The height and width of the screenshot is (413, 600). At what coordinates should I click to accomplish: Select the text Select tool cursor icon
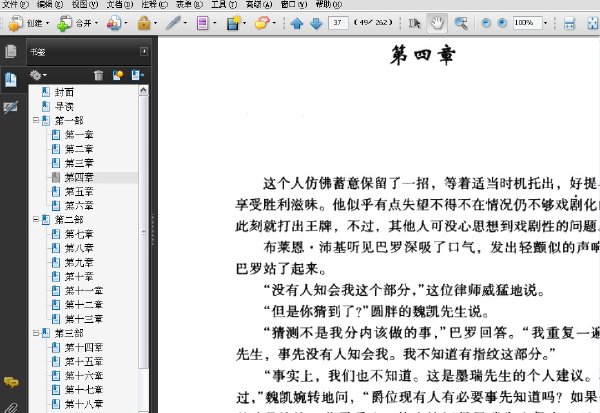[414, 23]
